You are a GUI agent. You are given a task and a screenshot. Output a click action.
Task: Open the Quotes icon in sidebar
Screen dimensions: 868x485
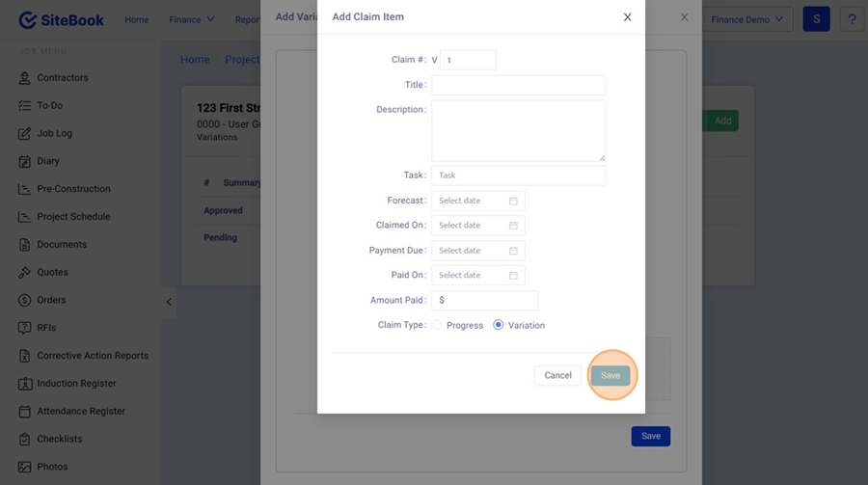(x=24, y=273)
